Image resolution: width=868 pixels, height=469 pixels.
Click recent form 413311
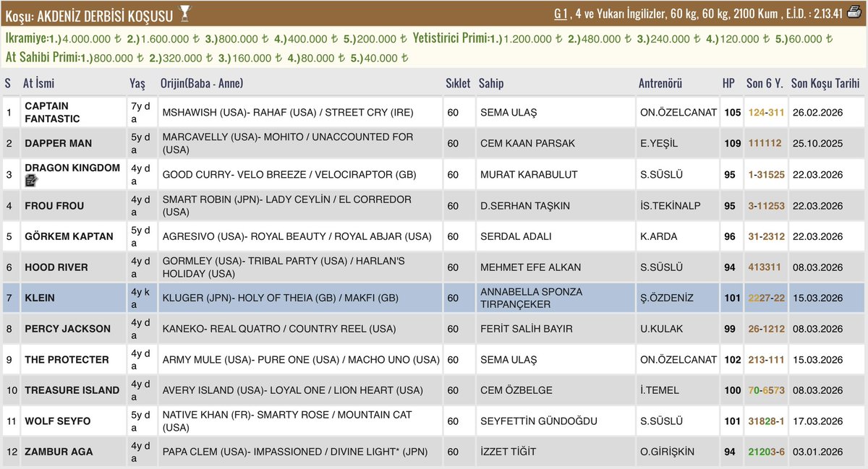click(x=765, y=267)
